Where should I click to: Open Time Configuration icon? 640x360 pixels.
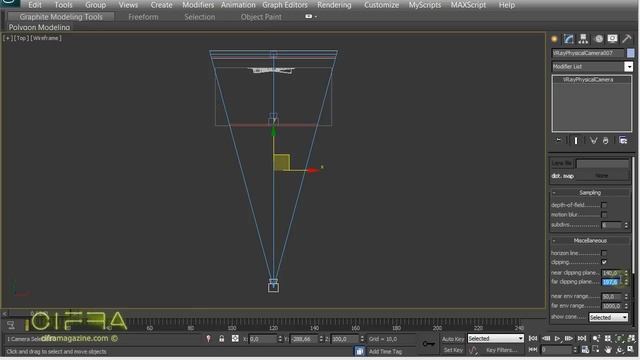point(585,350)
